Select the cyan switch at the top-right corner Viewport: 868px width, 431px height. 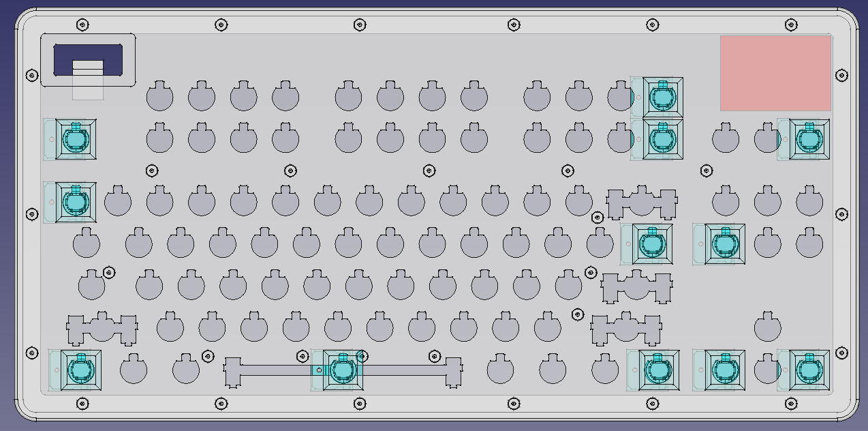(809, 139)
